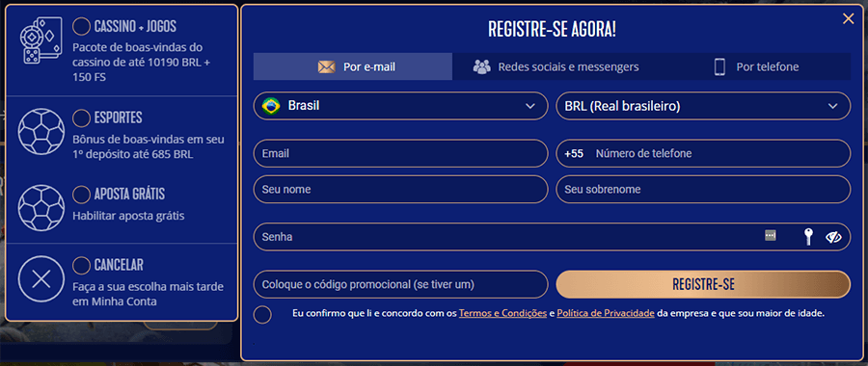Choose the Cancelar radio option
The height and width of the screenshot is (366, 868).
click(x=82, y=265)
